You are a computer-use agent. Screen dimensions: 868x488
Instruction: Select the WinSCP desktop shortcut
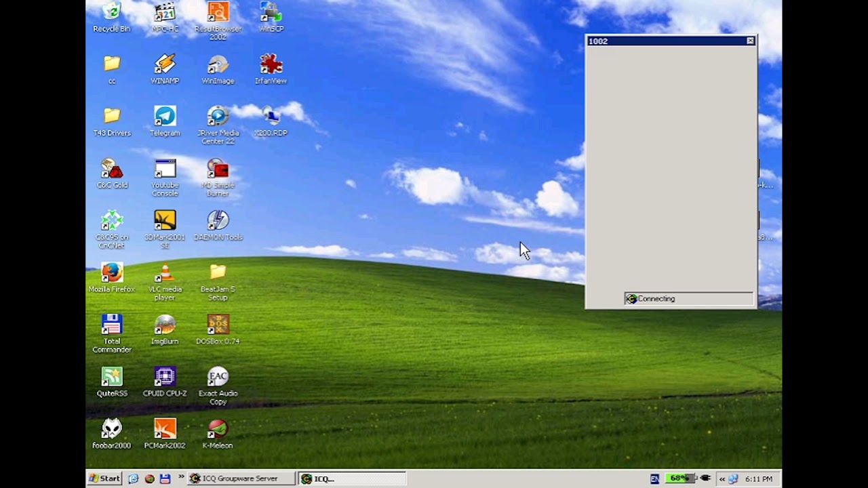point(271,17)
